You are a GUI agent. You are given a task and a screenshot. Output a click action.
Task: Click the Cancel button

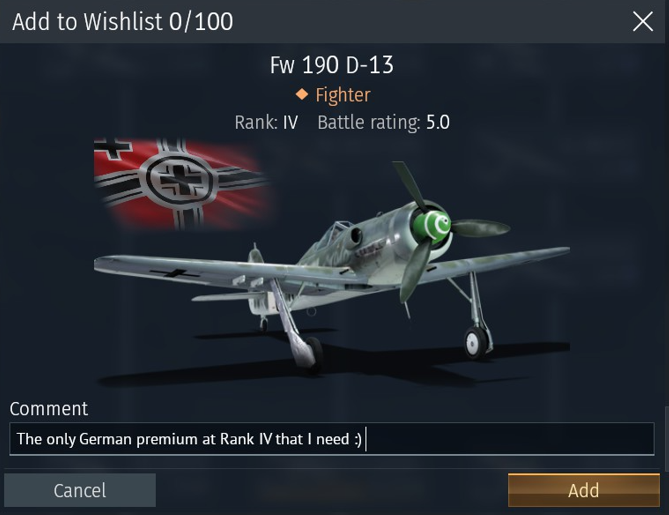80,490
